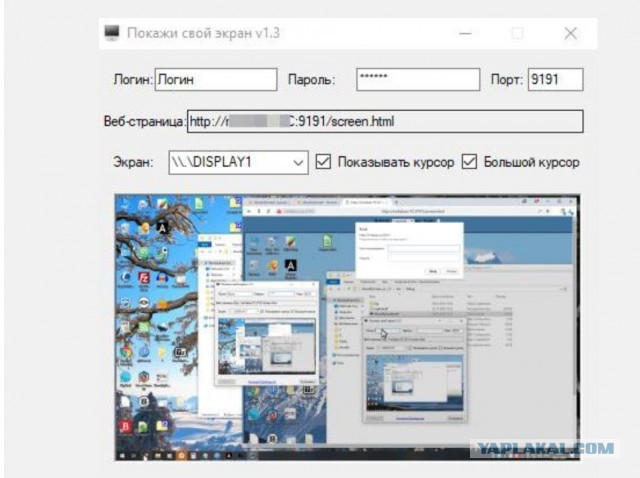Click the screen preview thumbnail

347,327
